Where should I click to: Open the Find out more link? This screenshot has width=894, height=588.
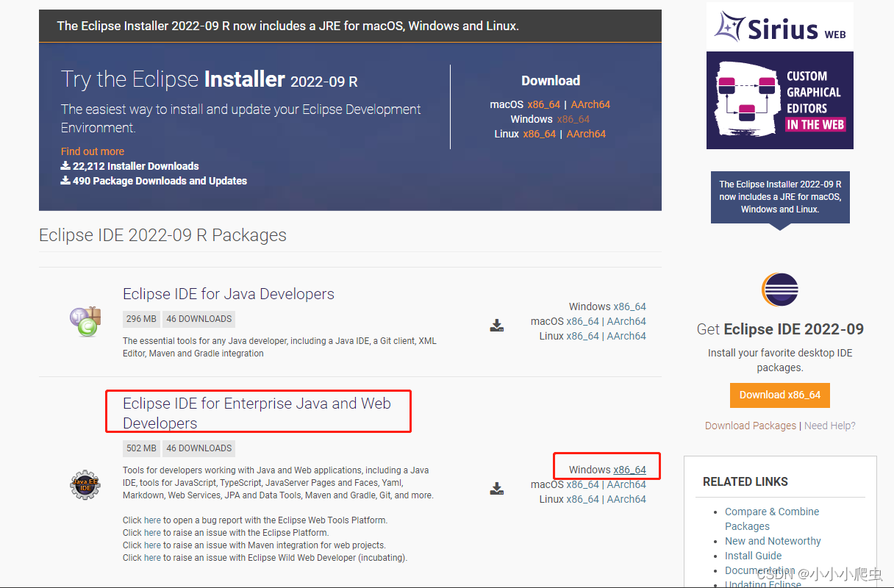(93, 151)
